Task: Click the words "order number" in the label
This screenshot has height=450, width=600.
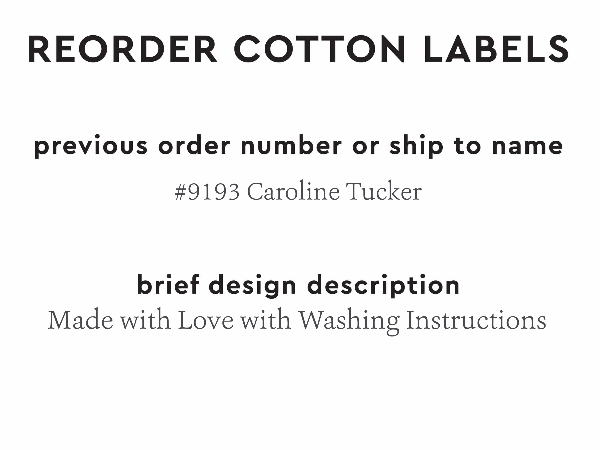Action: (x=246, y=146)
